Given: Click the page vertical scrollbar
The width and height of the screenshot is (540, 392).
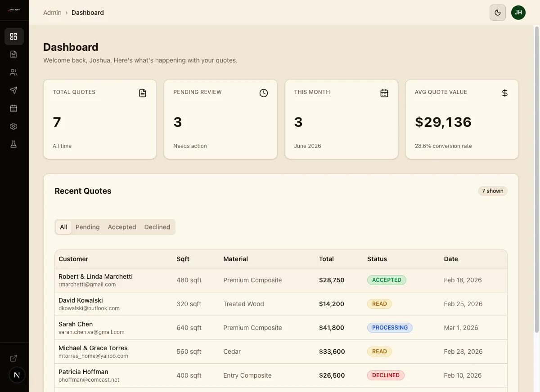Looking at the screenshot, I should click(x=536, y=180).
